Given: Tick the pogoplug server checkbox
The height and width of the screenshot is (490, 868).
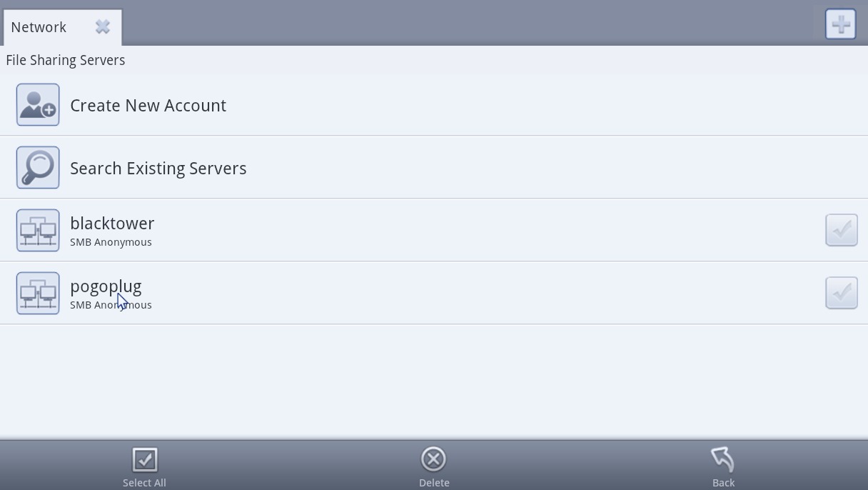Looking at the screenshot, I should pos(842,293).
